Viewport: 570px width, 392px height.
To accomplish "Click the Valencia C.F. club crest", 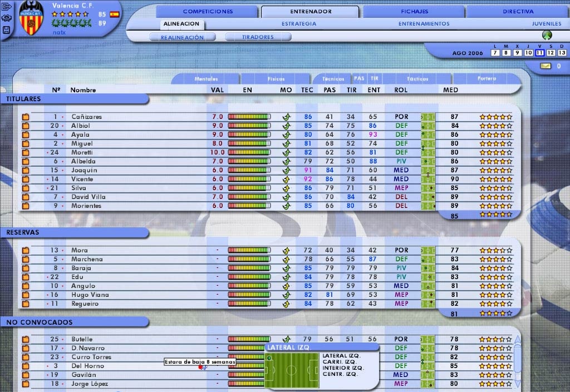I will [x=31, y=17].
